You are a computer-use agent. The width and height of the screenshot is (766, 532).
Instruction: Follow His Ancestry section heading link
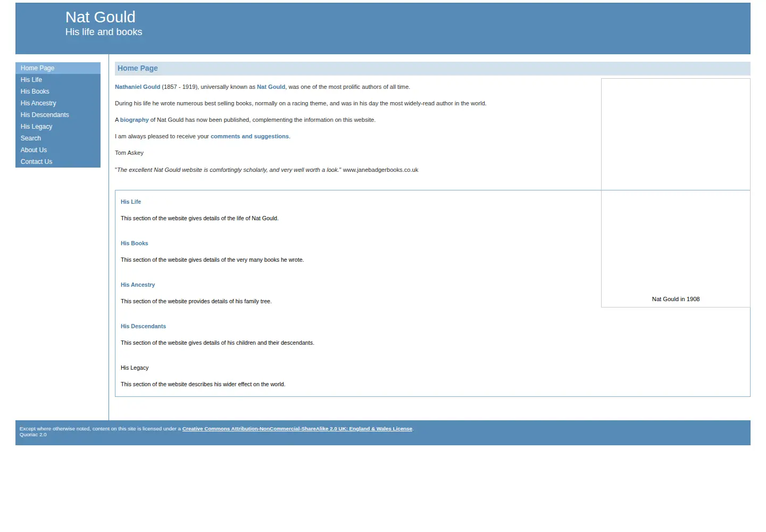(138, 285)
